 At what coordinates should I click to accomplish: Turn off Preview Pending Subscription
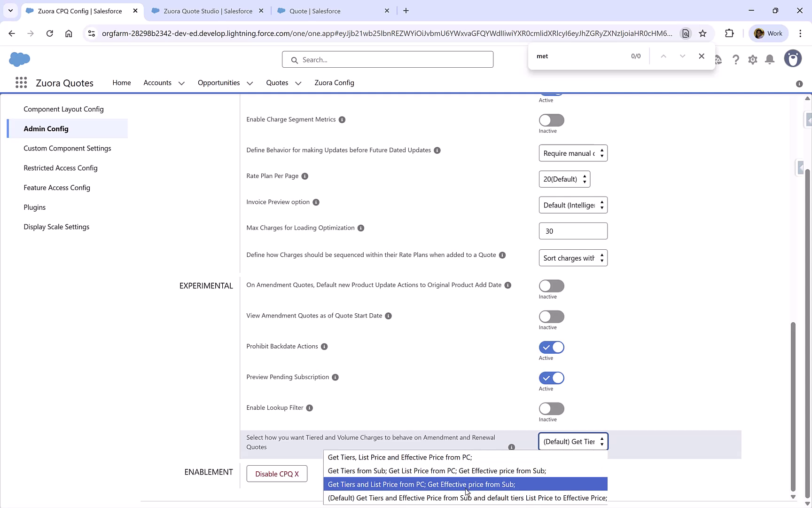pyautogui.click(x=551, y=378)
